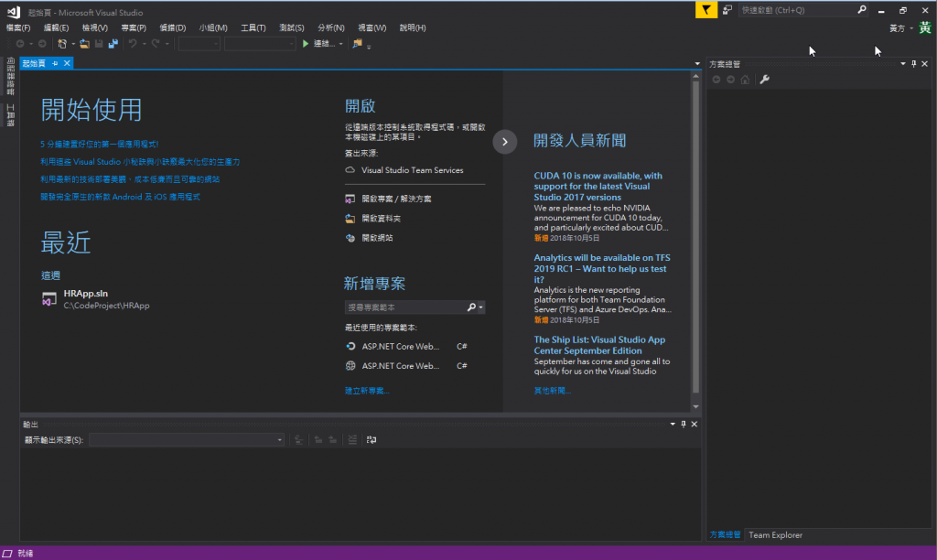This screenshot has width=937, height=560.
Task: Click the status bar icon next to 就緒
Action: point(7,554)
